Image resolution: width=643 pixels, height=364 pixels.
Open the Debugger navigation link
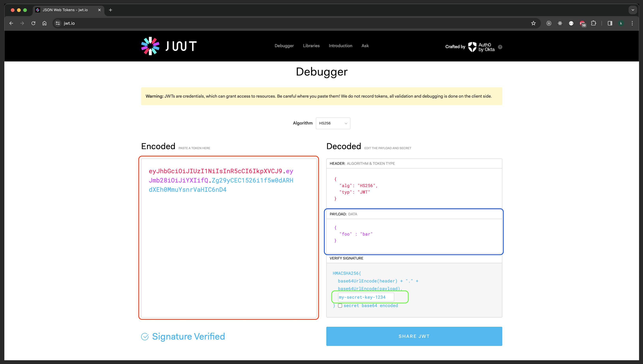(x=284, y=46)
